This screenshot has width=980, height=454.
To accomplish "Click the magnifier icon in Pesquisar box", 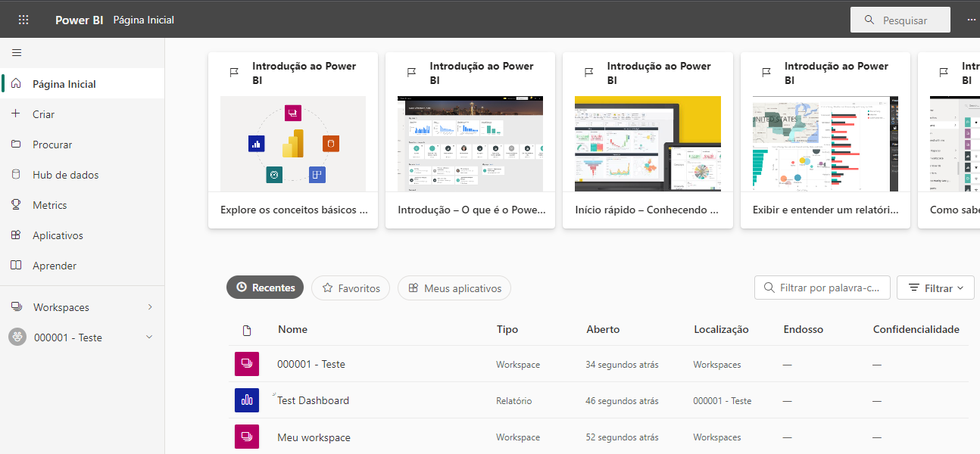I will click(869, 20).
